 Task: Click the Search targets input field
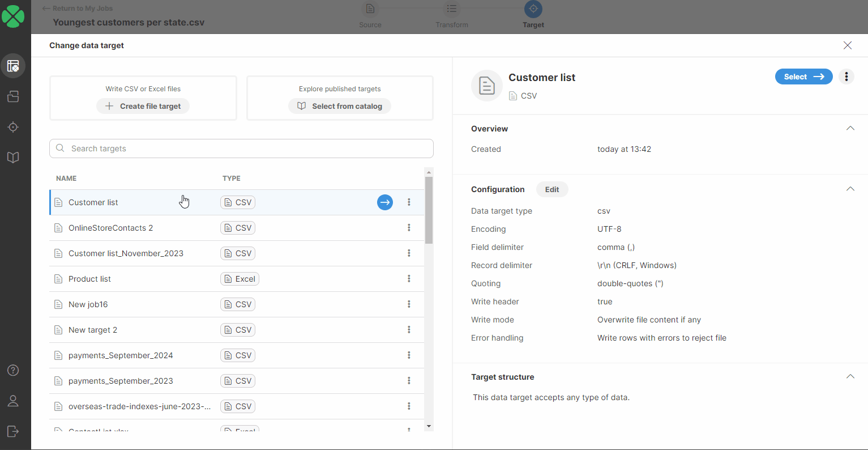(x=242, y=148)
